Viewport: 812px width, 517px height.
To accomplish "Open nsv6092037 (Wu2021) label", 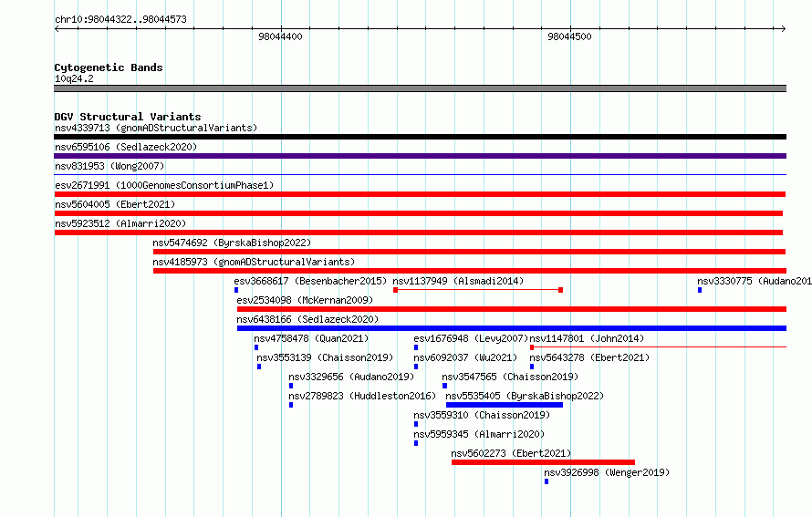I will 465,357.
